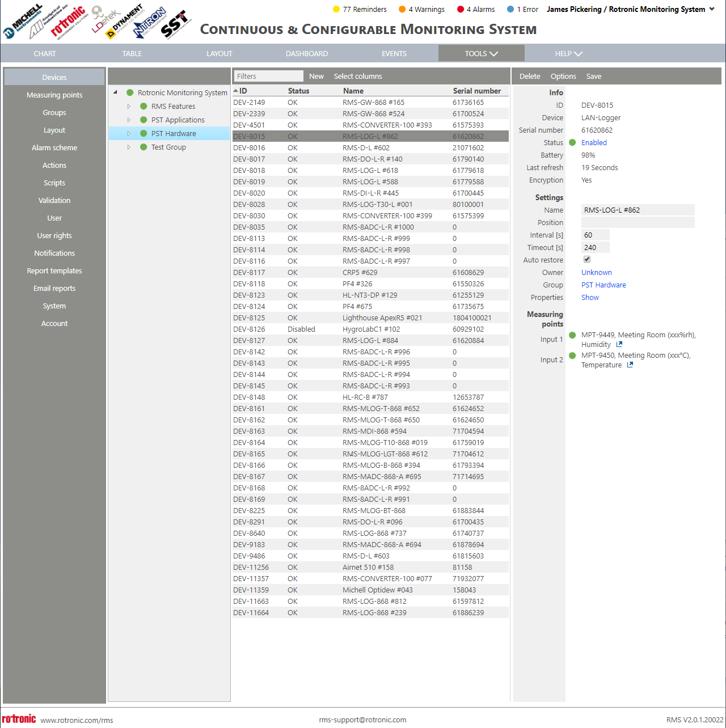Click SST logo in header
This screenshot has width=726, height=728.
pyautogui.click(x=175, y=25)
